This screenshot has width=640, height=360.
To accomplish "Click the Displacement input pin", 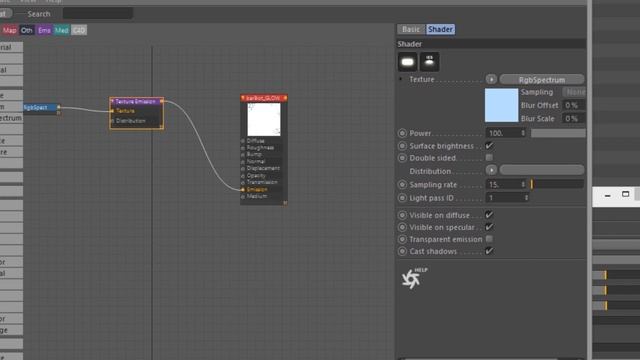I will coord(243,169).
